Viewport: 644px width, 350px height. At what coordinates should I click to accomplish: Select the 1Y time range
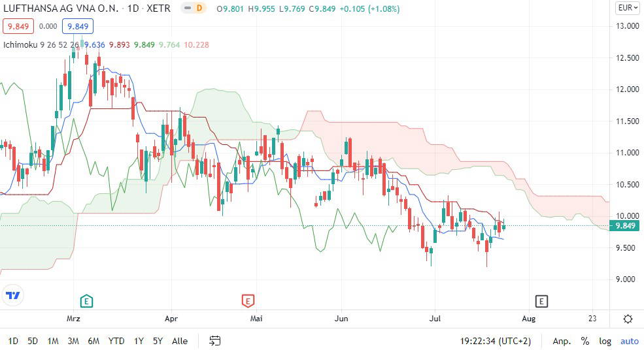coord(139,341)
